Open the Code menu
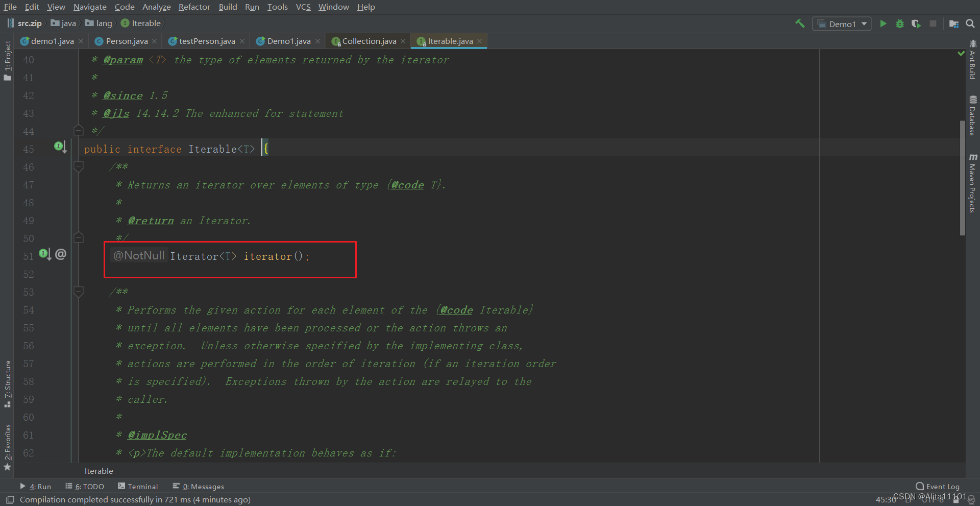 (125, 7)
